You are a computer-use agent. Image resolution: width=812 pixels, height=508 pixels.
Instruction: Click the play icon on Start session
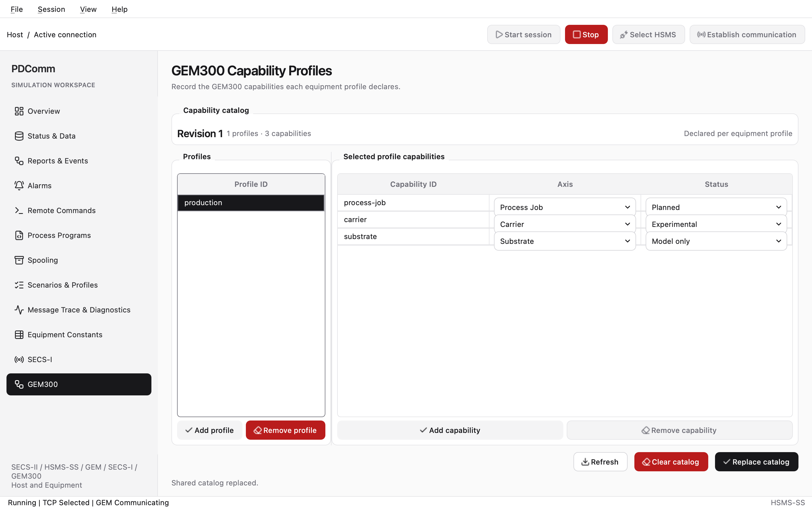(499, 35)
